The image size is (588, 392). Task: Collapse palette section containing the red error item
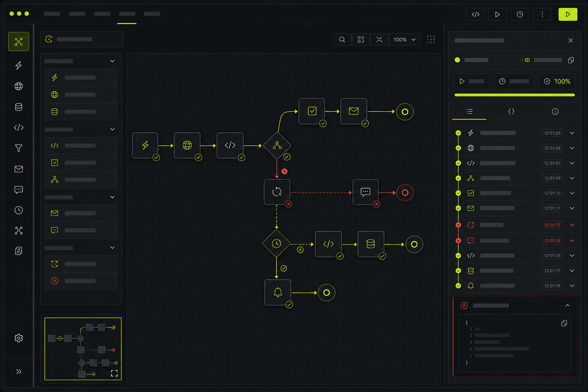(113, 248)
